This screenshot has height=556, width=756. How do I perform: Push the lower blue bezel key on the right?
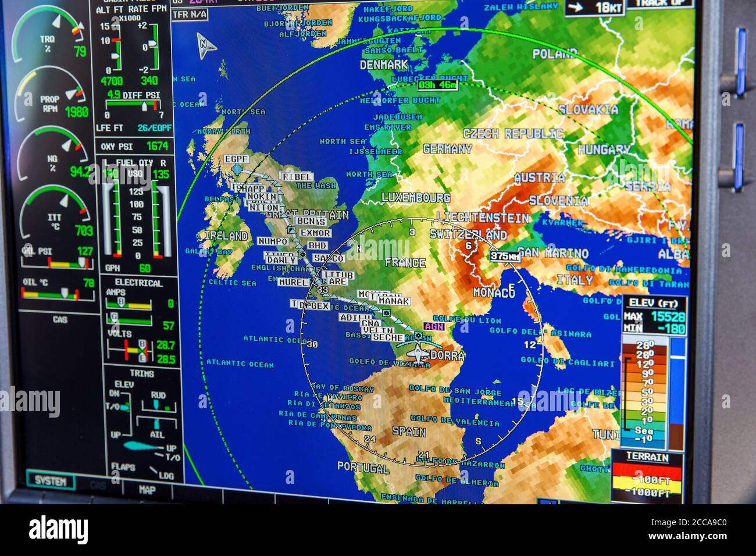coord(739,156)
